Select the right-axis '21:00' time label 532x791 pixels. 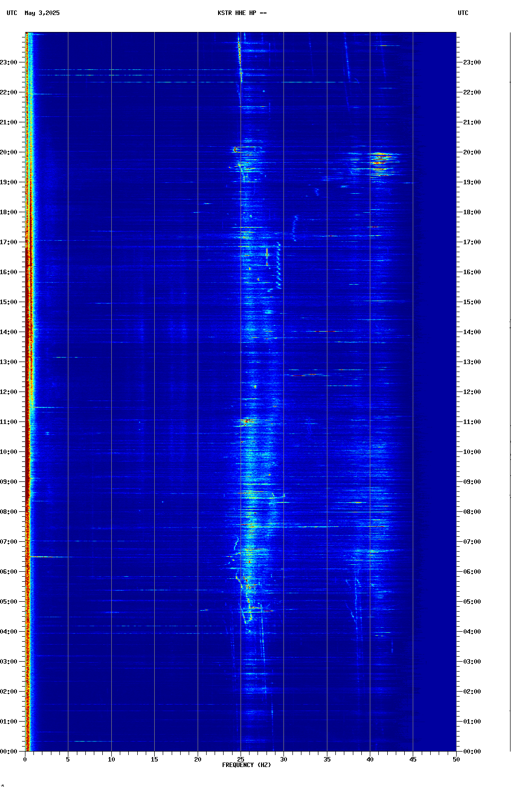472,122
